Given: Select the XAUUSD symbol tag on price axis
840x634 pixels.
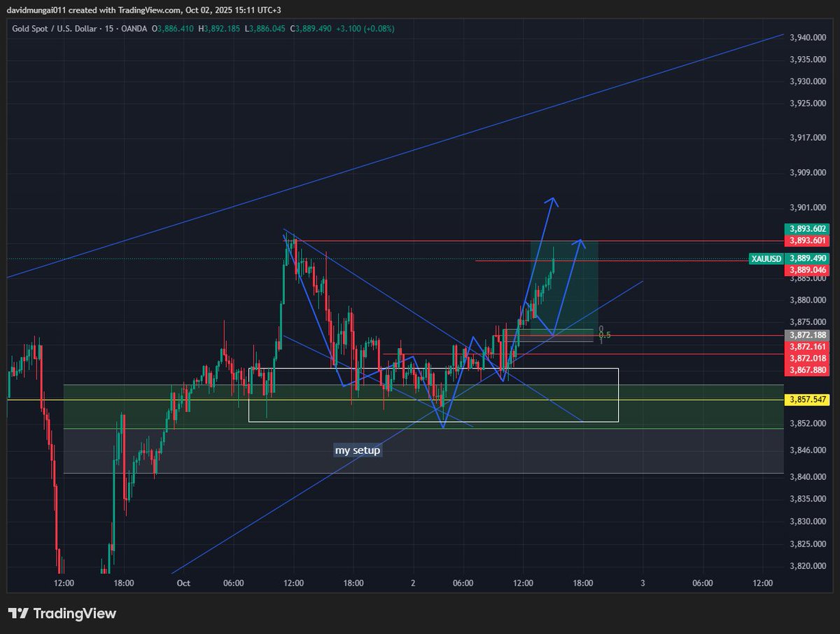Looking at the screenshot, I should click(x=766, y=259).
